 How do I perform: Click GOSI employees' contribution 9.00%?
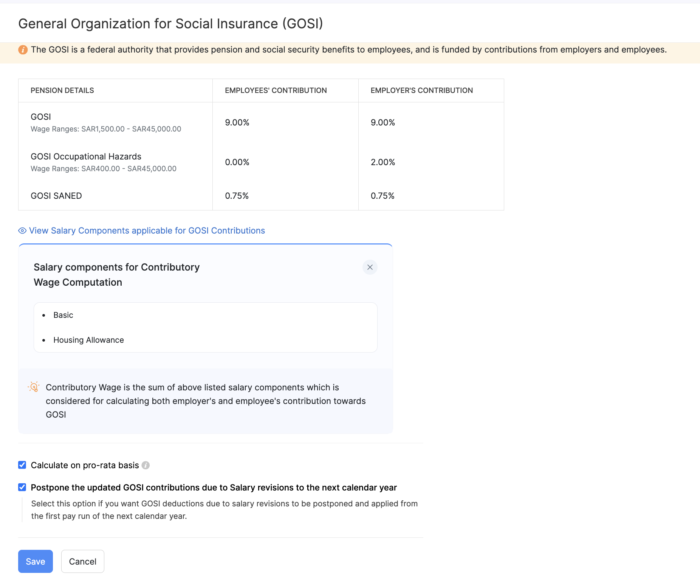[237, 122]
